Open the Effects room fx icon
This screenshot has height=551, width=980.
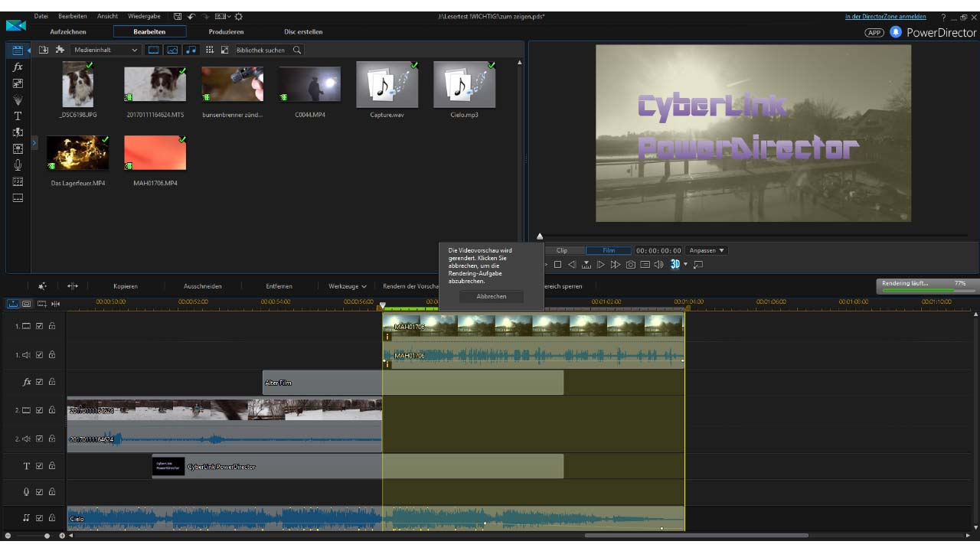(x=18, y=67)
